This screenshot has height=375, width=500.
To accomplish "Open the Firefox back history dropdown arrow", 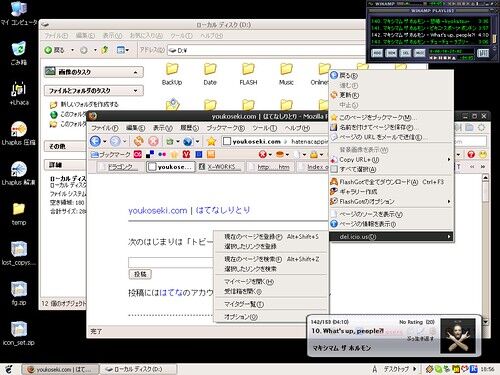I will click(104, 142).
